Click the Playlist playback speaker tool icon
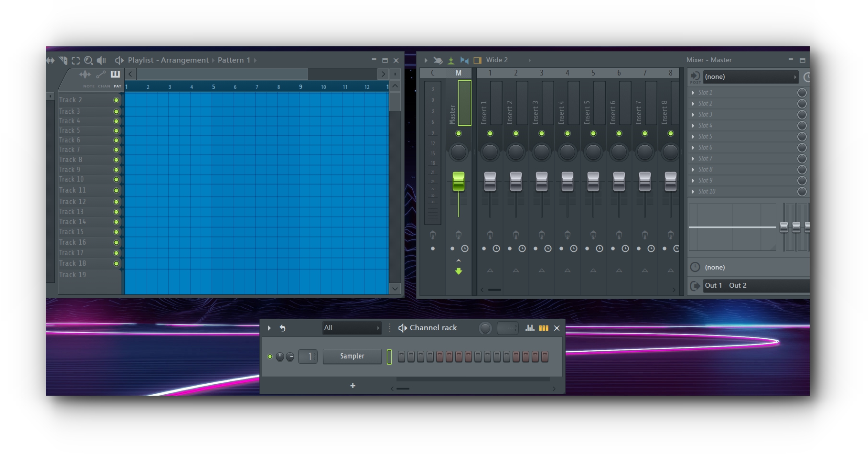 click(101, 60)
